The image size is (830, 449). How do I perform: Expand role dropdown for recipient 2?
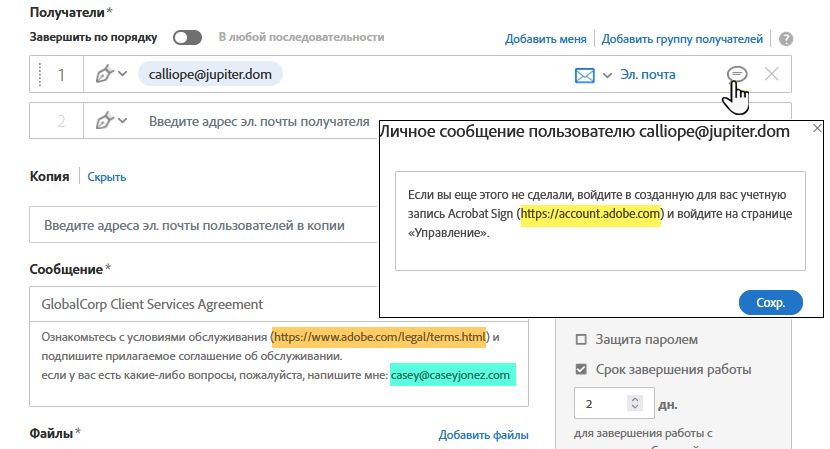[x=123, y=121]
